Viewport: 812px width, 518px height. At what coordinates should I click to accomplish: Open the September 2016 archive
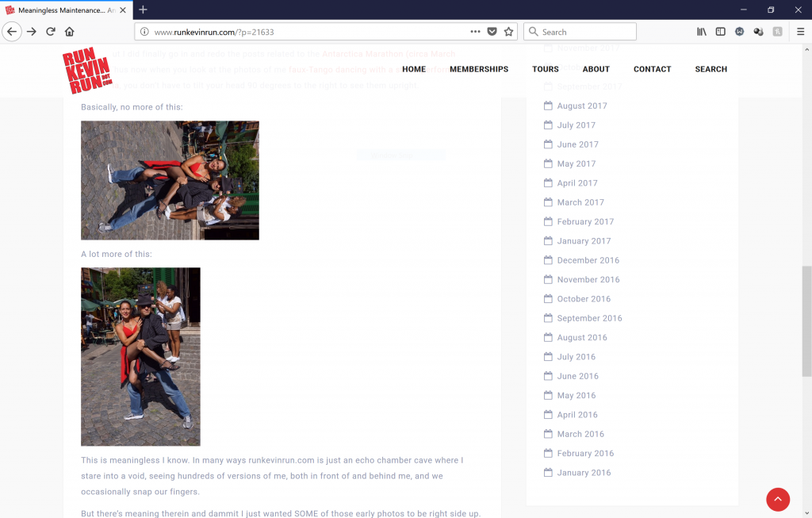(589, 318)
